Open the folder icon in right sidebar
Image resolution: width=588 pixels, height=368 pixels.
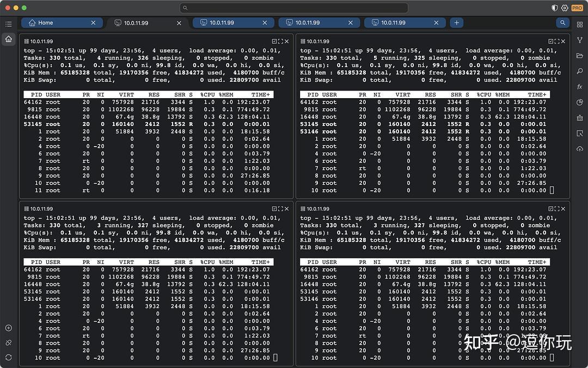pos(580,56)
